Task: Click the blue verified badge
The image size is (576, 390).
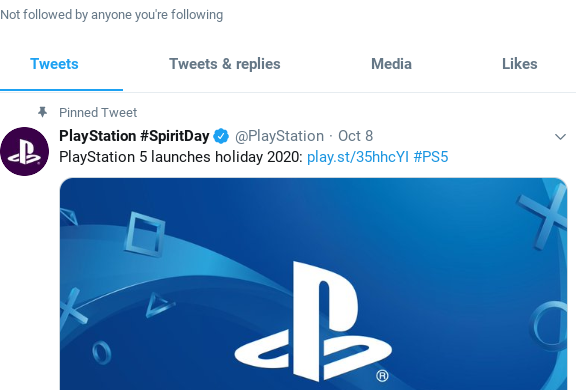Action: tap(221, 136)
